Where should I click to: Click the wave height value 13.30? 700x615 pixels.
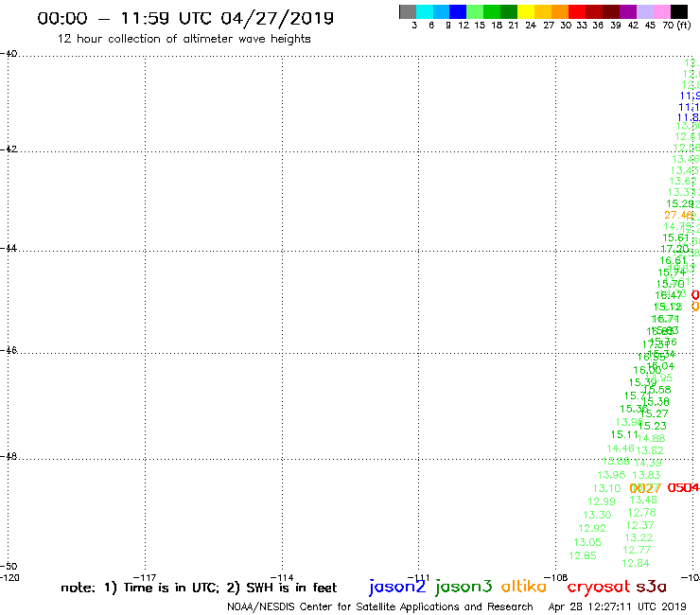[597, 515]
